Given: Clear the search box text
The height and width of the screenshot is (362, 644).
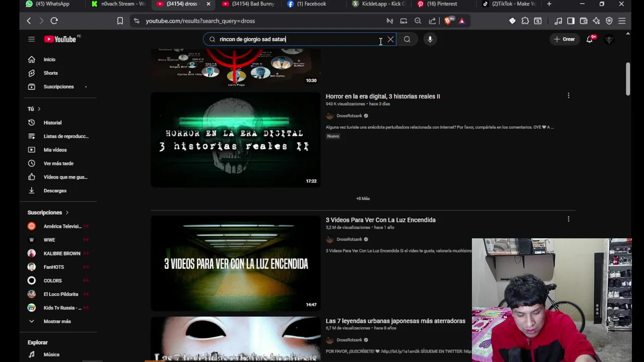Looking at the screenshot, I should click(390, 39).
